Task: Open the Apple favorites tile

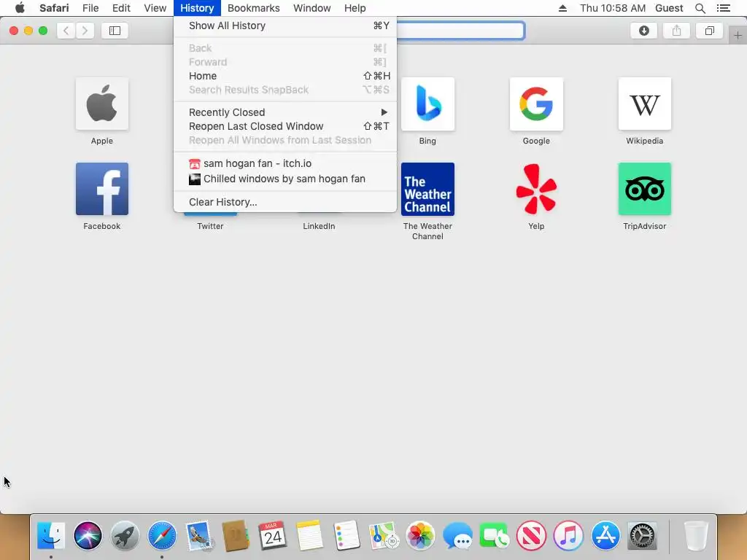Action: pyautogui.click(x=102, y=104)
